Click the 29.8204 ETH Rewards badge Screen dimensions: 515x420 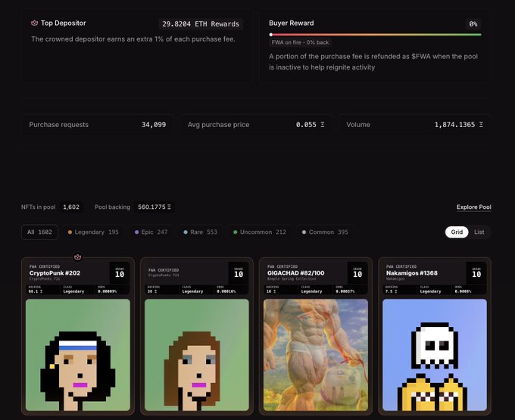click(x=201, y=24)
